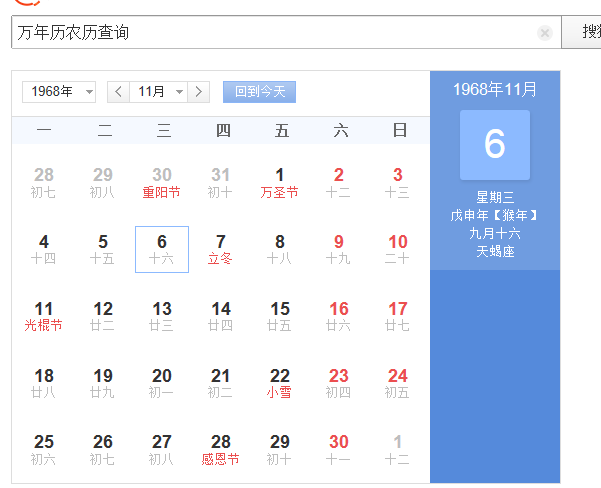
Task: Select October 31 初十
Action: (221, 183)
